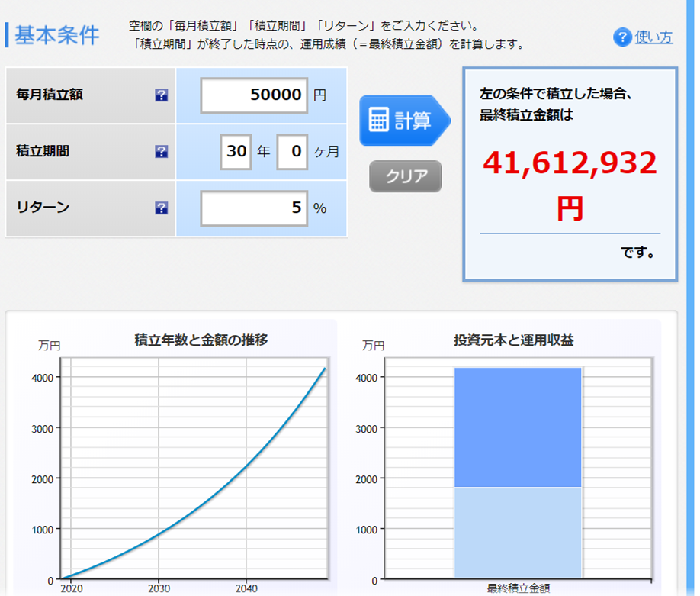Open the 使い方 link

click(653, 37)
